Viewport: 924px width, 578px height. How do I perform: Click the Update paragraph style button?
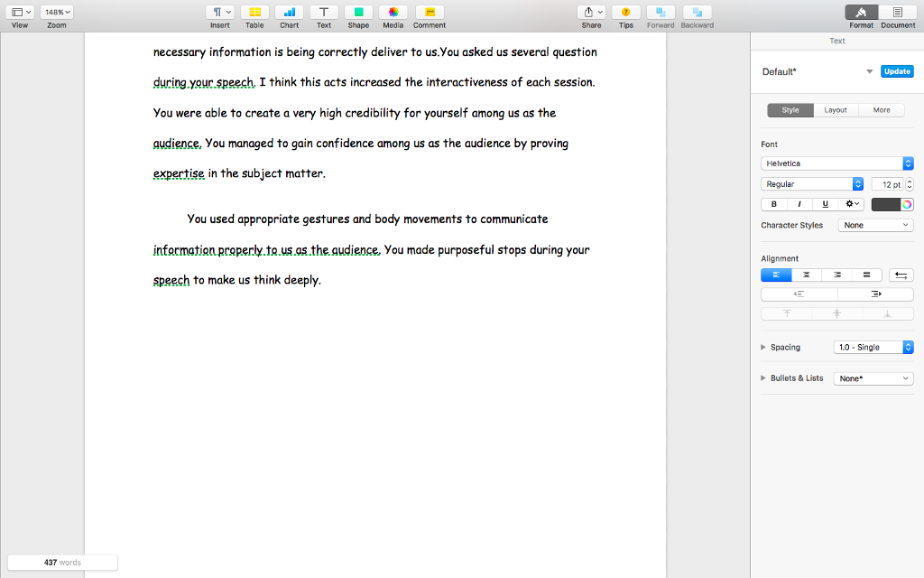(x=897, y=70)
